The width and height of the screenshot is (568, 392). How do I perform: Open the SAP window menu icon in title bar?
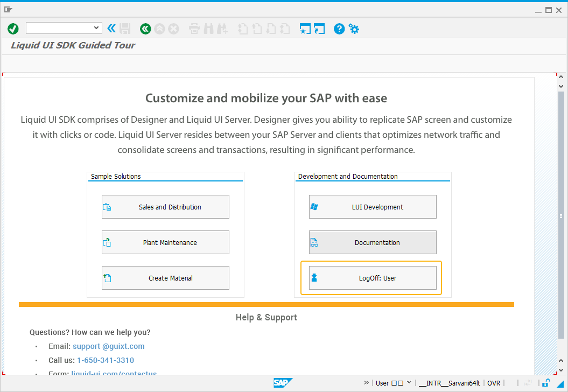(8, 10)
